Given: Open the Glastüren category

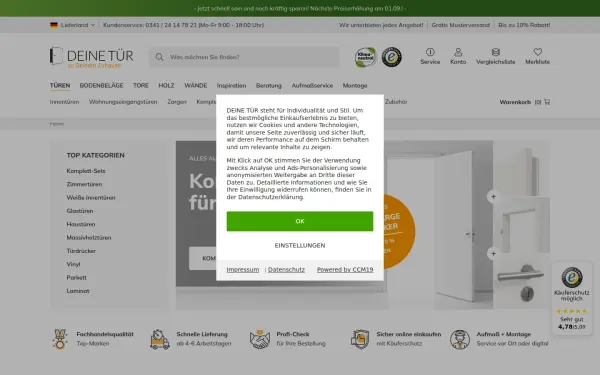Looking at the screenshot, I should [80, 211].
